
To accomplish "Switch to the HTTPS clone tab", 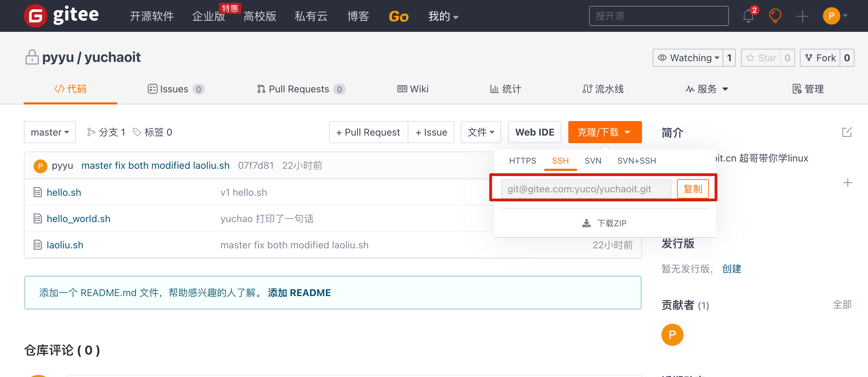I will click(x=522, y=161).
